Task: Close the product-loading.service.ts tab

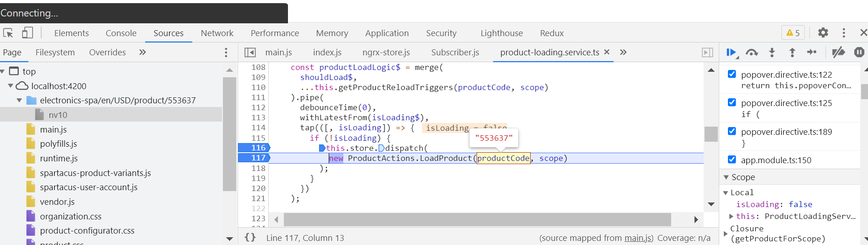Action: 607,52
